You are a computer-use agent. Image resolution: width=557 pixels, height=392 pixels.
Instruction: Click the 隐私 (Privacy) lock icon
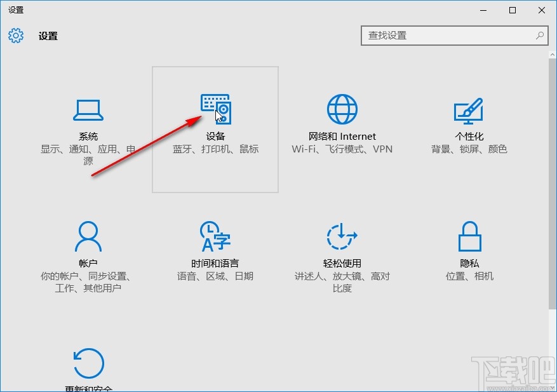[469, 236]
